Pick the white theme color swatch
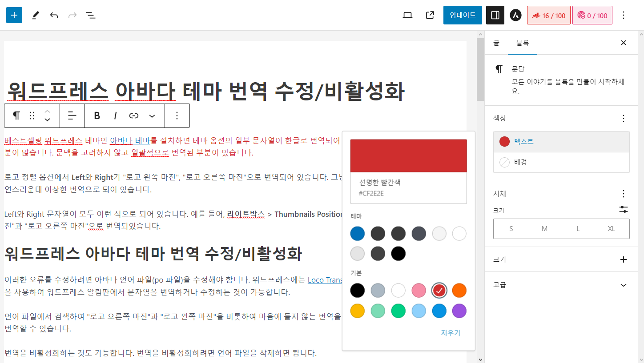 point(459,234)
